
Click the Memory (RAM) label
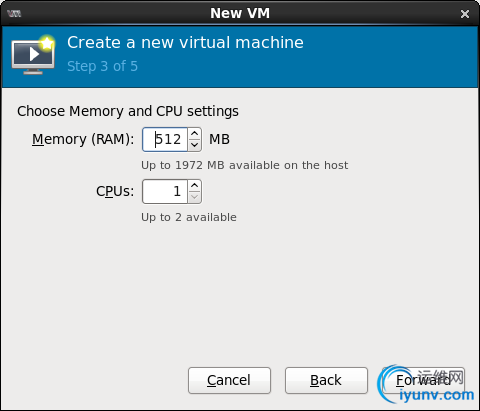pyautogui.click(x=83, y=139)
